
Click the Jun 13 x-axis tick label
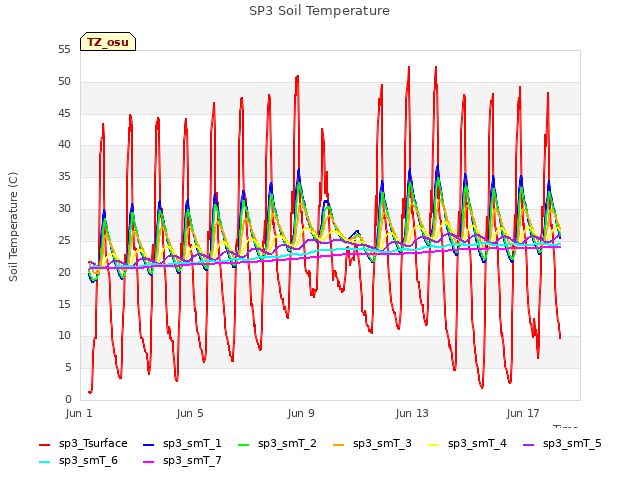click(412, 413)
